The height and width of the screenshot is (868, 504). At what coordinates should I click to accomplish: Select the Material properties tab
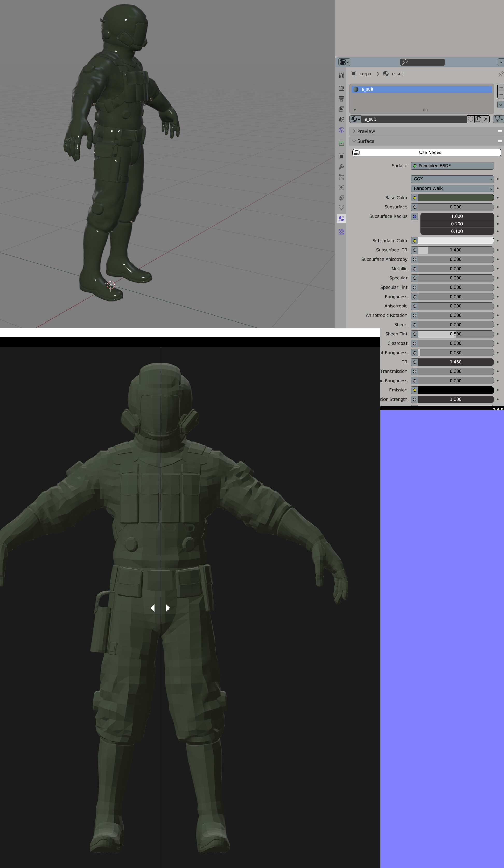point(341,218)
